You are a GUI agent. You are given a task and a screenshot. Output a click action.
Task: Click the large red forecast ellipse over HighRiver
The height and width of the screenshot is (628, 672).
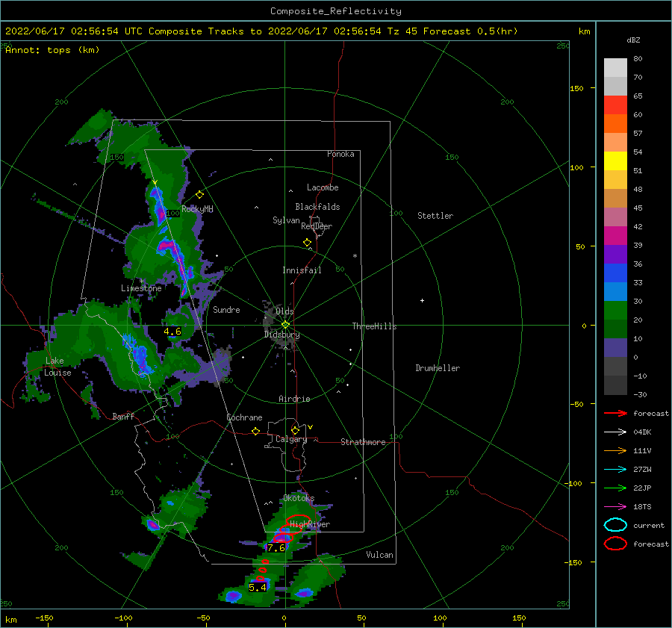(298, 521)
